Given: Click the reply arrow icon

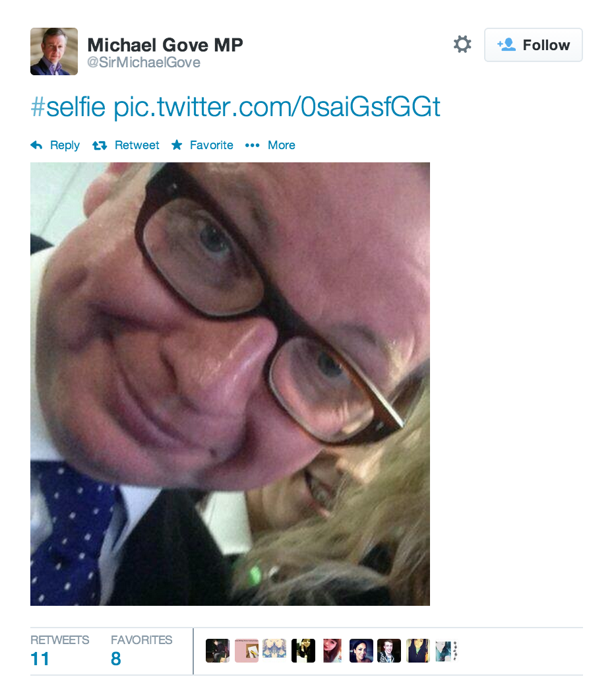Looking at the screenshot, I should click(x=37, y=145).
